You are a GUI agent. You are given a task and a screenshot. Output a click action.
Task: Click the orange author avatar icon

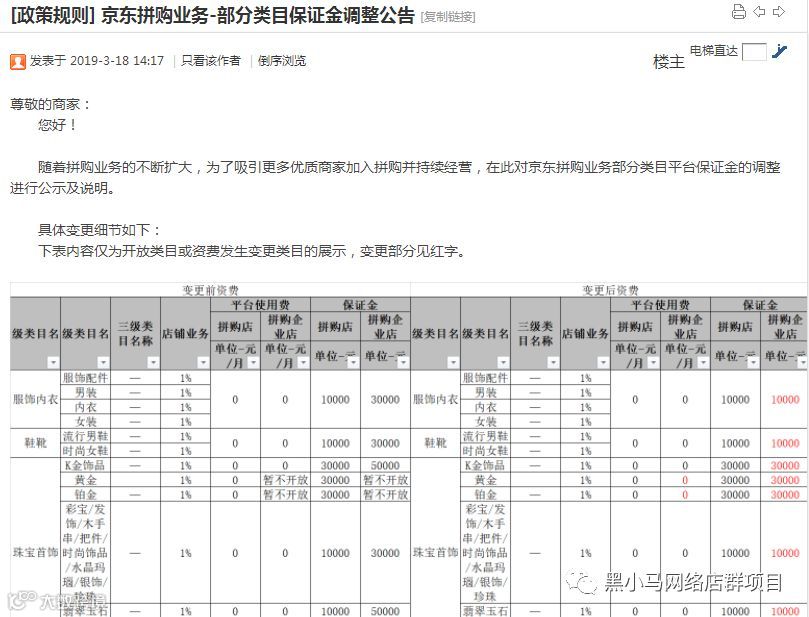coord(18,61)
